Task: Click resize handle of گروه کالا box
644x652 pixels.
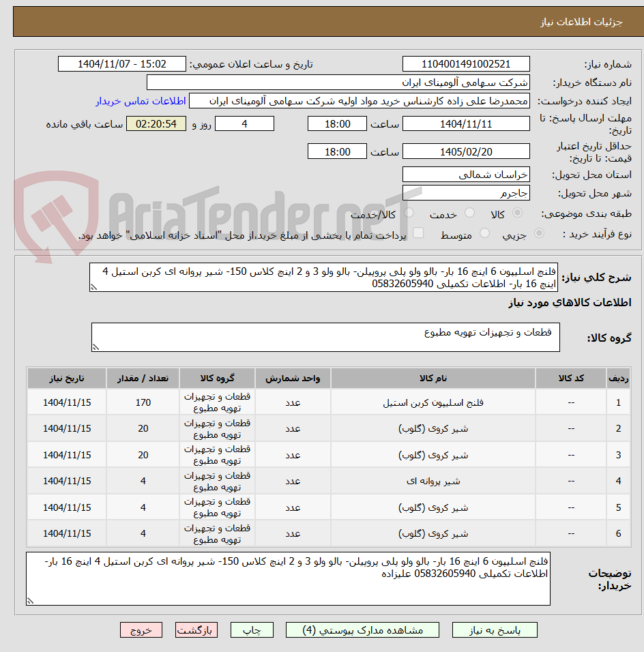Action: [x=96, y=347]
